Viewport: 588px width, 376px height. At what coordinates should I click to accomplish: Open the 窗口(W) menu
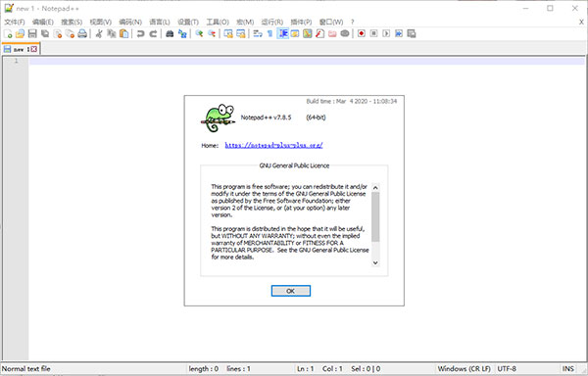point(331,23)
